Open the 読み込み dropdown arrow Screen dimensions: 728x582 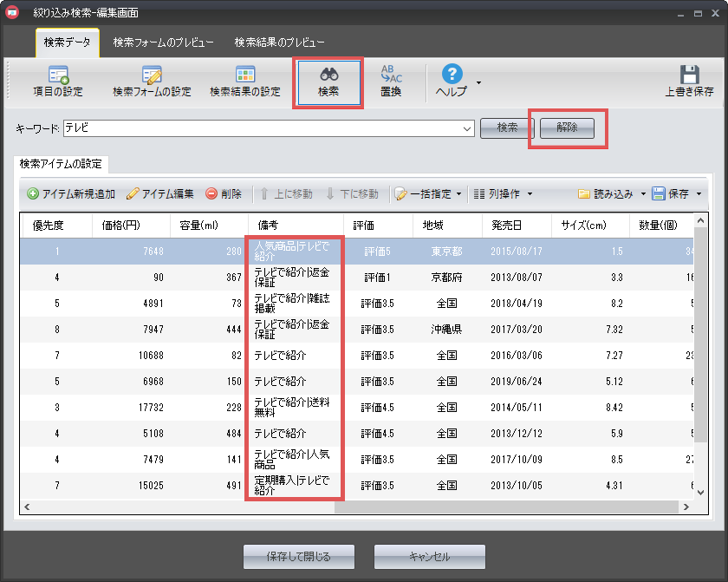pos(643,193)
